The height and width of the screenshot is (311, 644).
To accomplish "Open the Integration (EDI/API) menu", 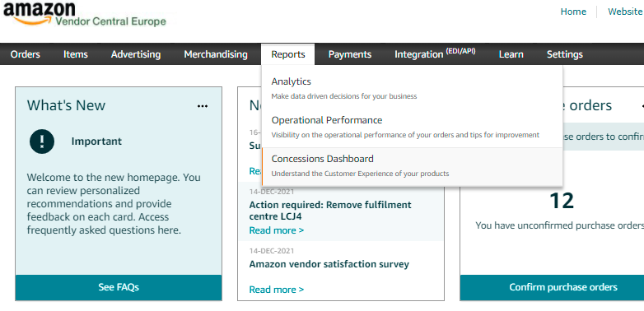I will [435, 53].
